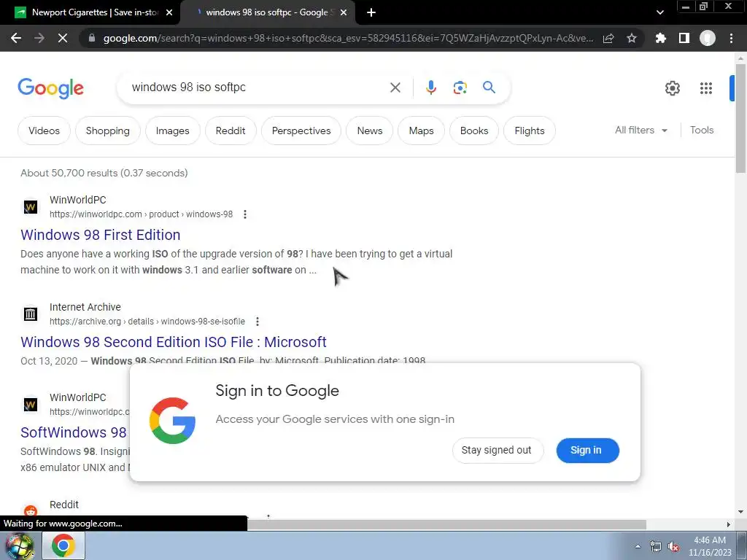Filter results by News
Screen dimensions: 747x560
(x=370, y=131)
